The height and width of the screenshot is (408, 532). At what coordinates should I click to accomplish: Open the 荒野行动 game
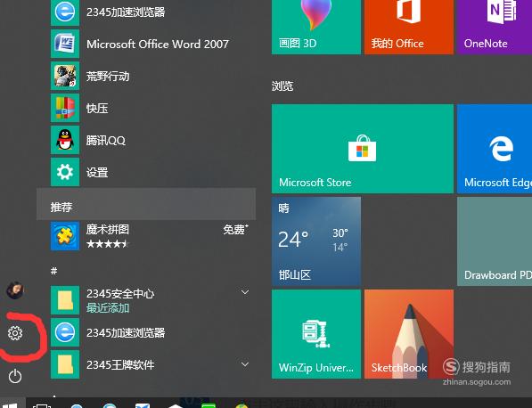pyautogui.click(x=146, y=76)
